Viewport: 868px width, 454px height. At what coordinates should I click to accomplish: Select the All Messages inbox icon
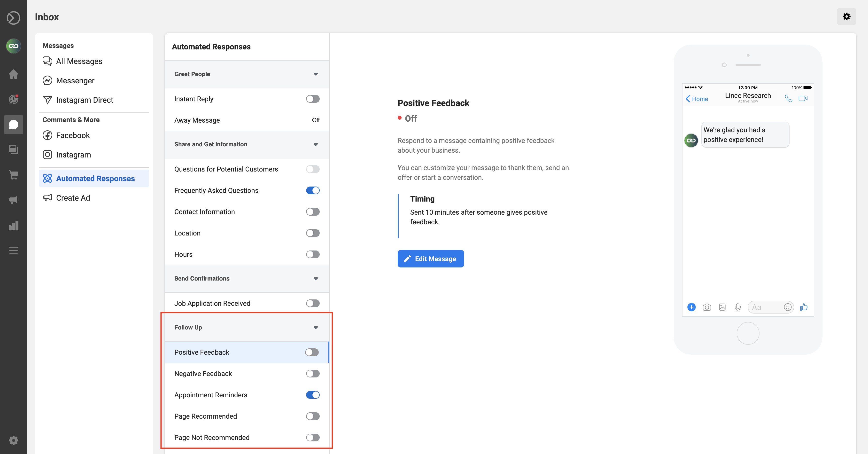48,61
